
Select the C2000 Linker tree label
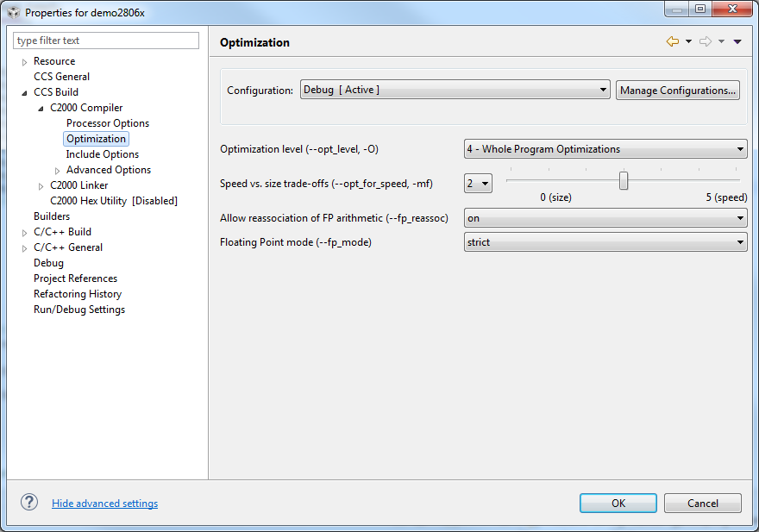(x=78, y=185)
